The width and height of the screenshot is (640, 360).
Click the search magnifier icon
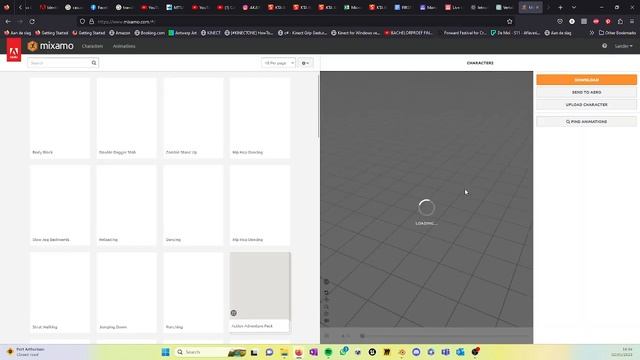pyautogui.click(x=94, y=63)
